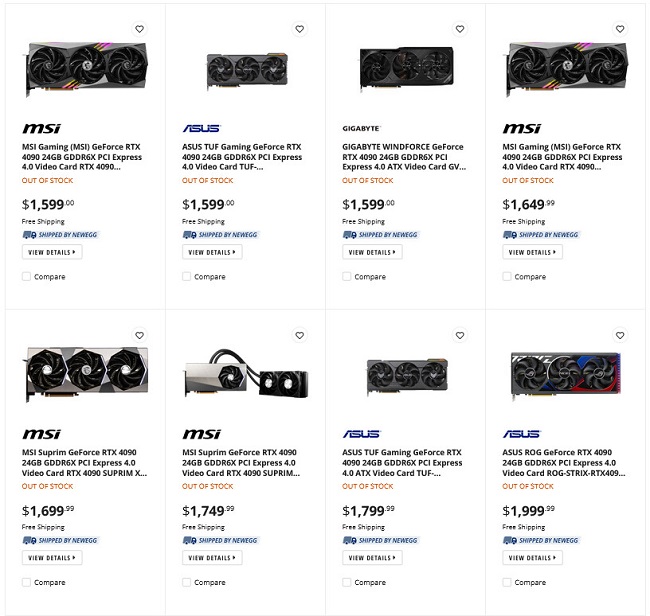Tick Compare box for MSI Suprim $1,699.99
The image size is (650, 616).
(27, 582)
